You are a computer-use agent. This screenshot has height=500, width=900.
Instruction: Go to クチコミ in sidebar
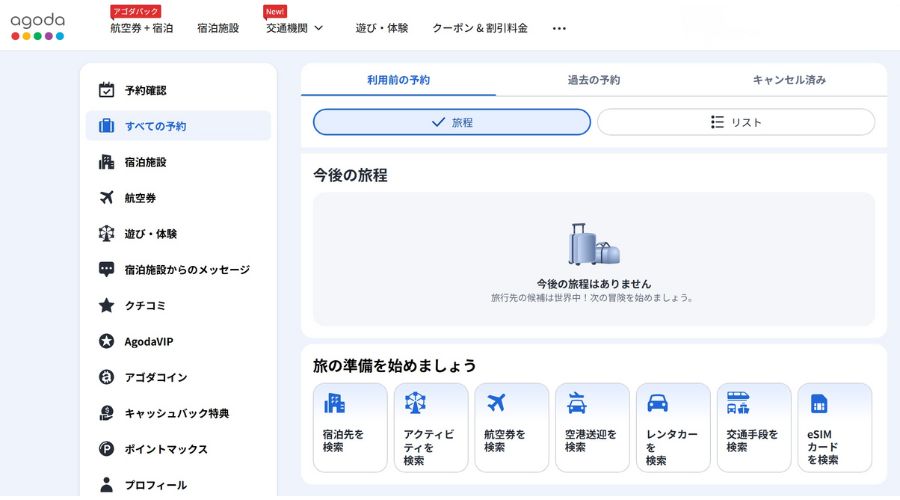pyautogui.click(x=178, y=305)
